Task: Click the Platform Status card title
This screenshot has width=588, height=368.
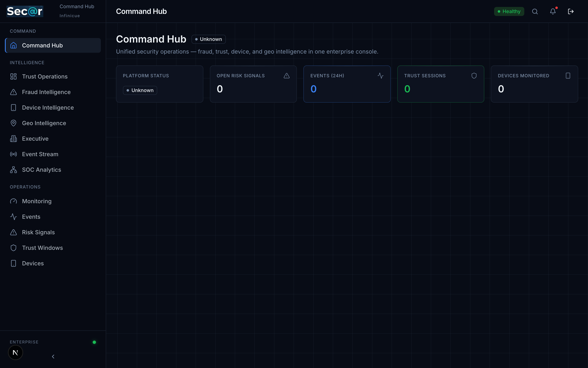Action: tap(146, 76)
